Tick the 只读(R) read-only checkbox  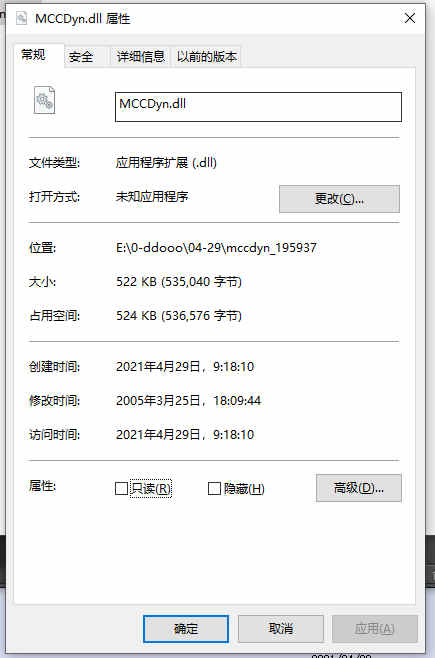click(x=121, y=488)
